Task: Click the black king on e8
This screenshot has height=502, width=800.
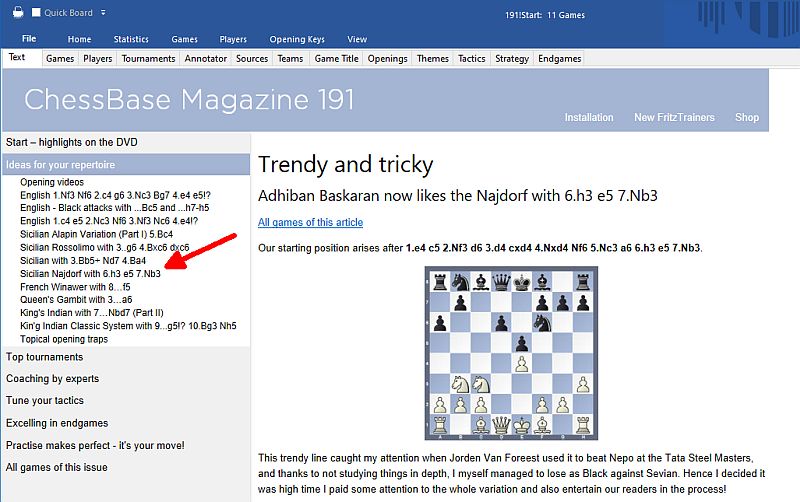Action: [x=521, y=282]
